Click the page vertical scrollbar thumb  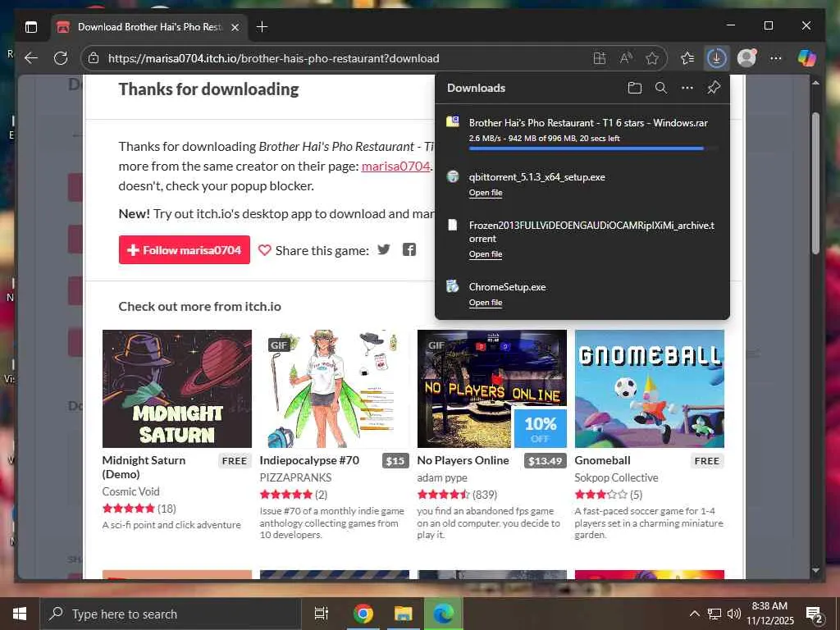(815, 183)
